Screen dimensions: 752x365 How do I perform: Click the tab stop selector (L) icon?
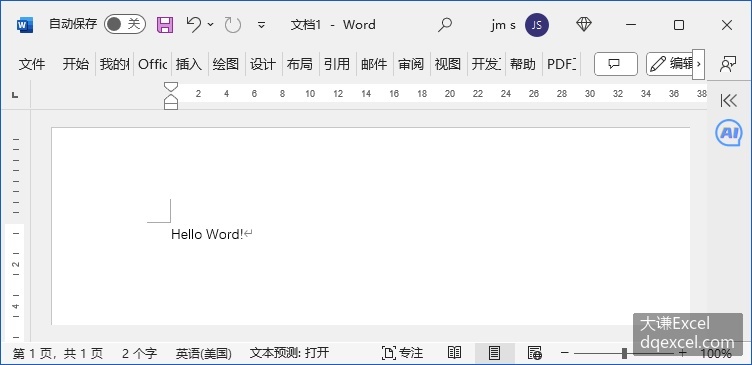point(15,95)
